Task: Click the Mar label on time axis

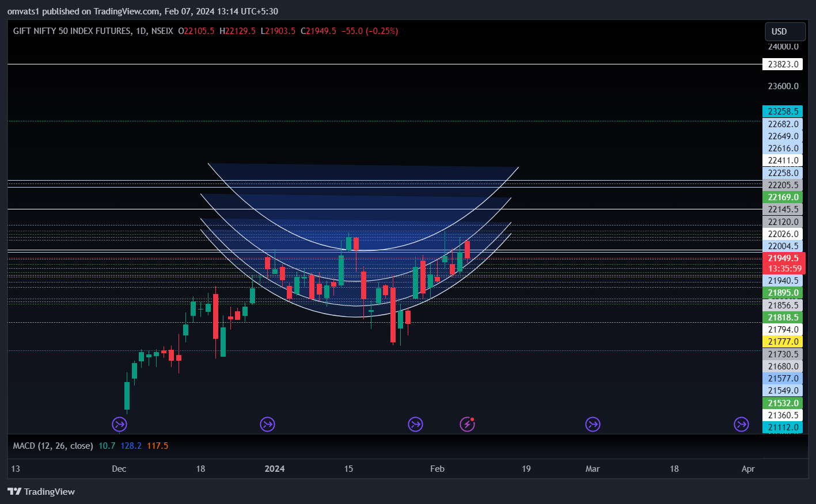Action: pyautogui.click(x=593, y=469)
